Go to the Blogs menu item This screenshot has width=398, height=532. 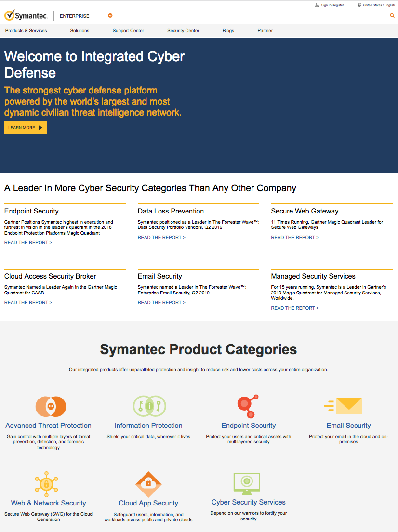[228, 30]
